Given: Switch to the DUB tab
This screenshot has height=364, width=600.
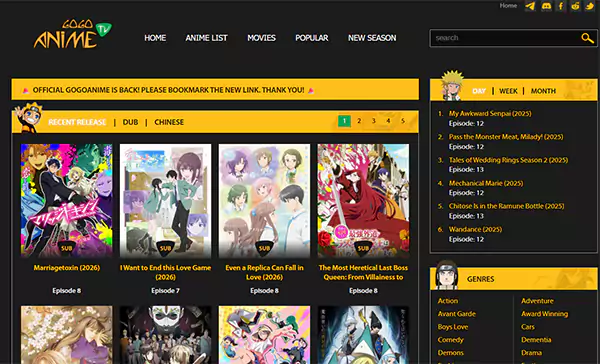Looking at the screenshot, I should coord(130,122).
